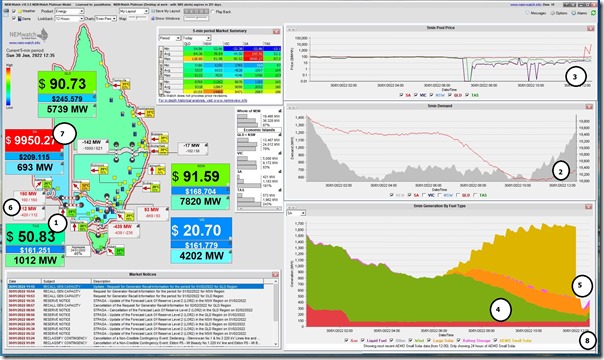Image resolution: width=604 pixels, height=360 pixels.
Task: Open the Lookback dropdown
Action: [70, 18]
